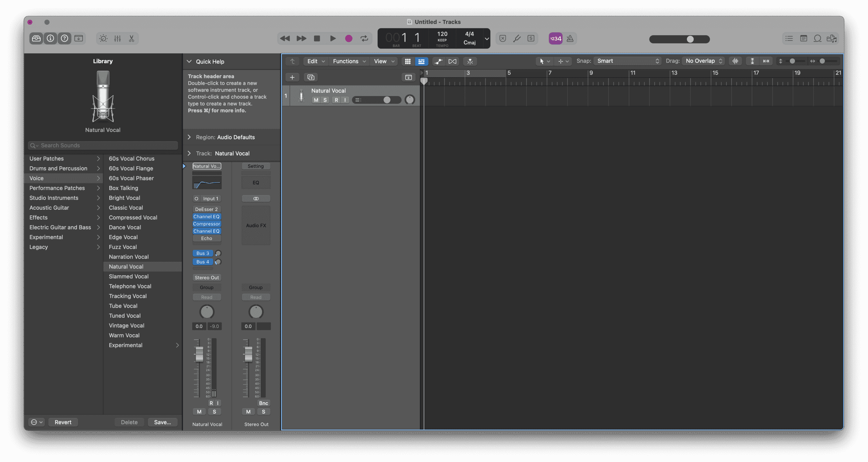Click the Revert button

point(63,422)
